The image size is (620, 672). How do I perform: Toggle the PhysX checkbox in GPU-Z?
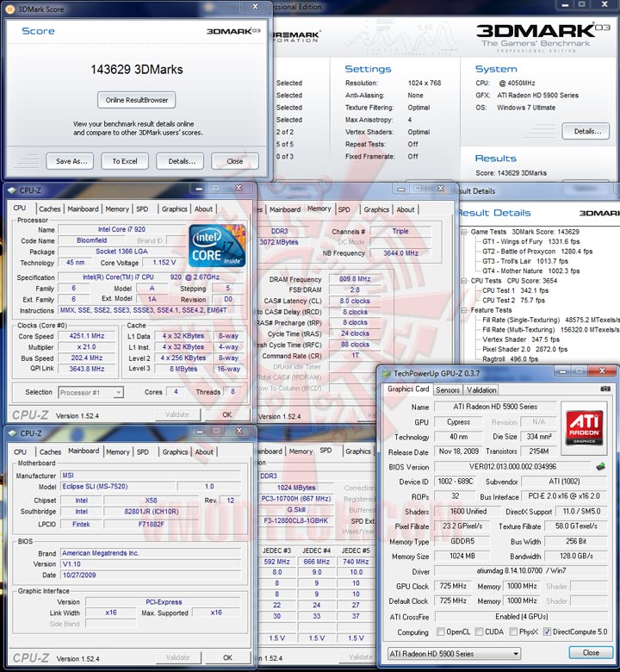pos(513,632)
